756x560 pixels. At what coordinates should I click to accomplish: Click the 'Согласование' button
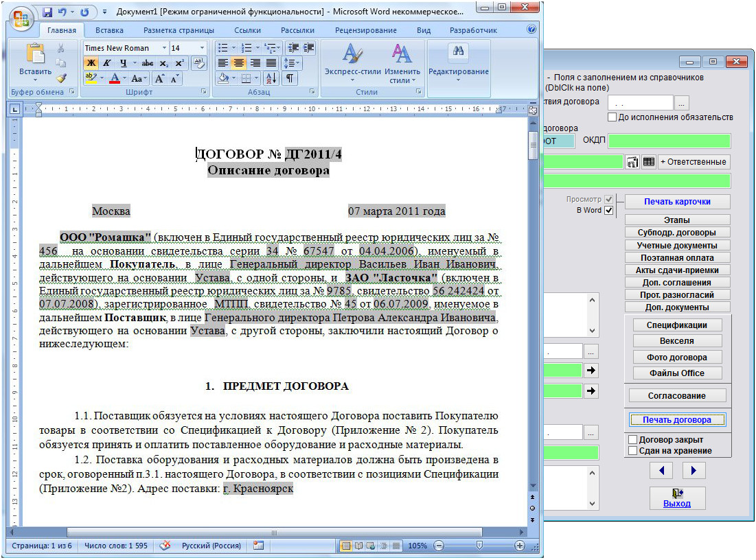point(677,396)
